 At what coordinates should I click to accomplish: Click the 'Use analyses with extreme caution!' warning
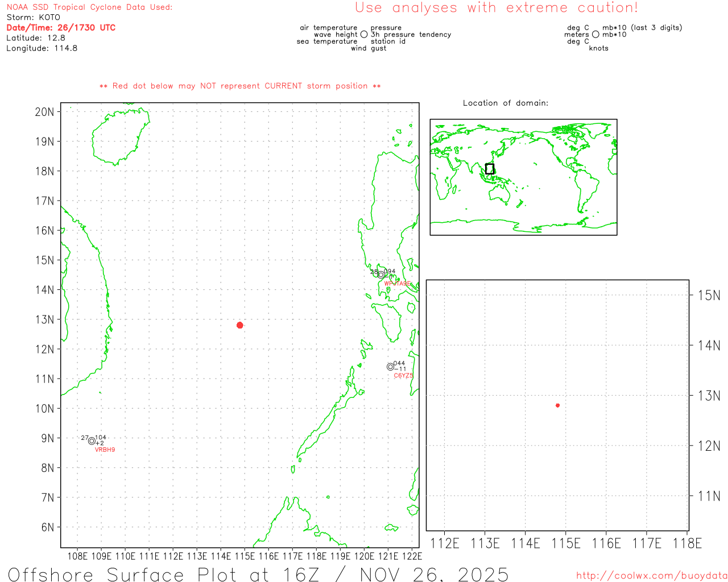point(496,8)
